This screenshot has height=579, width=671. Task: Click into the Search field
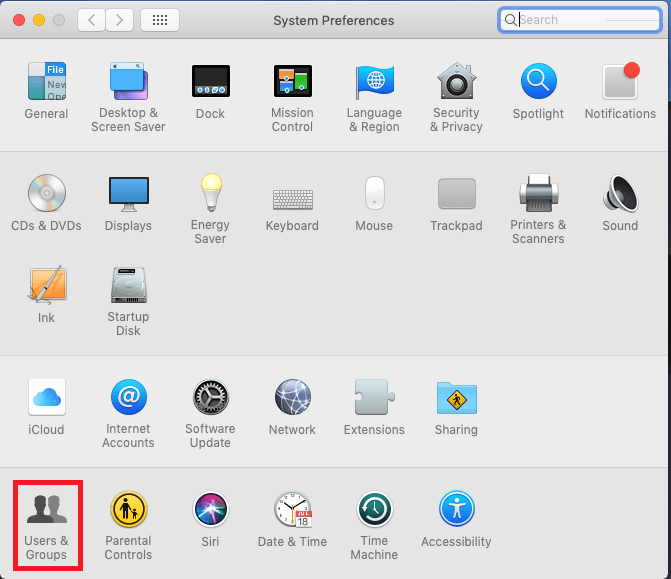coord(580,20)
